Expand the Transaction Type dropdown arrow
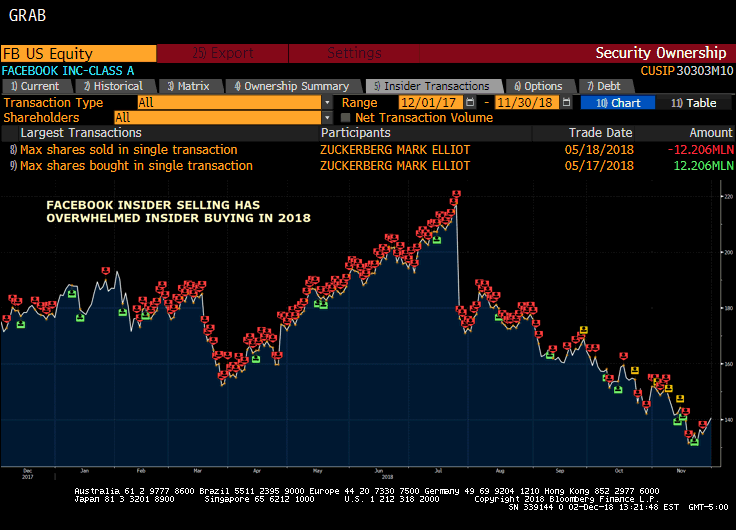Image resolution: width=736 pixels, height=530 pixels. click(x=327, y=102)
